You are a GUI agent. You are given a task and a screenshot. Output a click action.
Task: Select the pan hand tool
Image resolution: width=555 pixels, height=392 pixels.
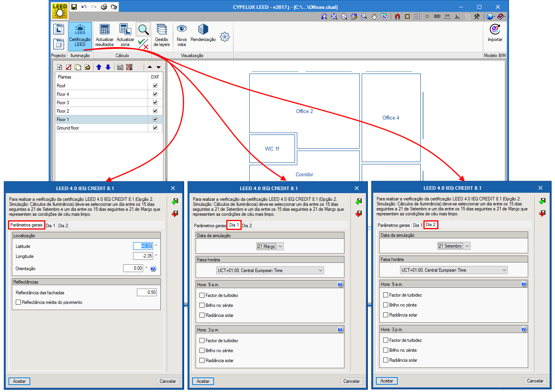374,16
